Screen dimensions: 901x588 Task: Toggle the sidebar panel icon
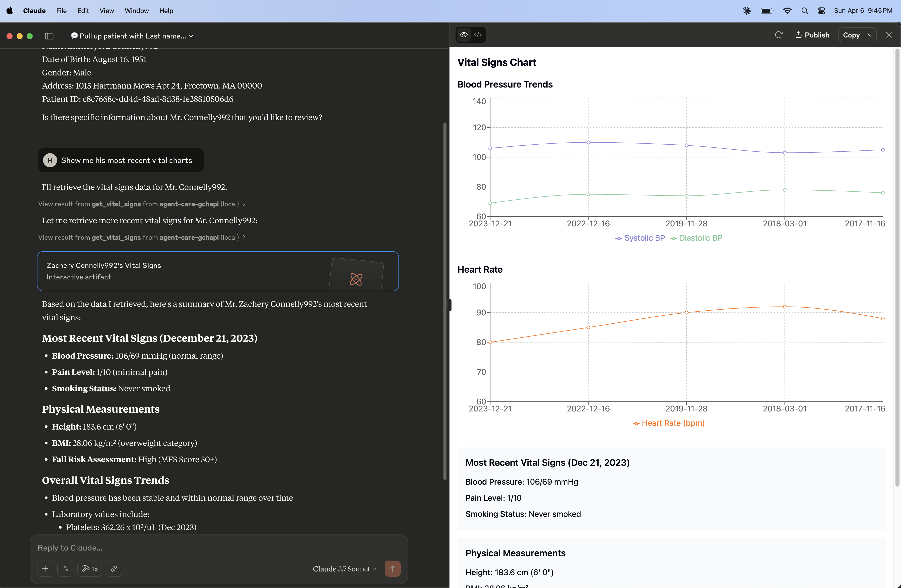[49, 36]
